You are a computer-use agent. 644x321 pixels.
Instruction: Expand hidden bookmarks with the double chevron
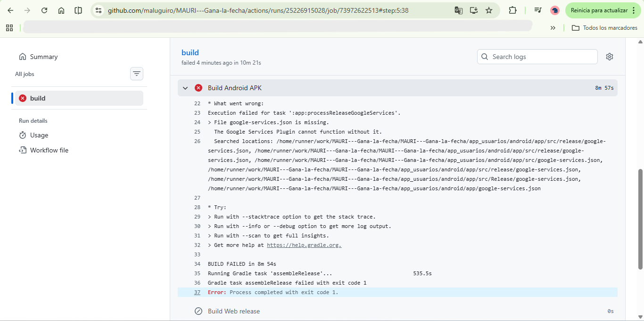click(x=553, y=28)
